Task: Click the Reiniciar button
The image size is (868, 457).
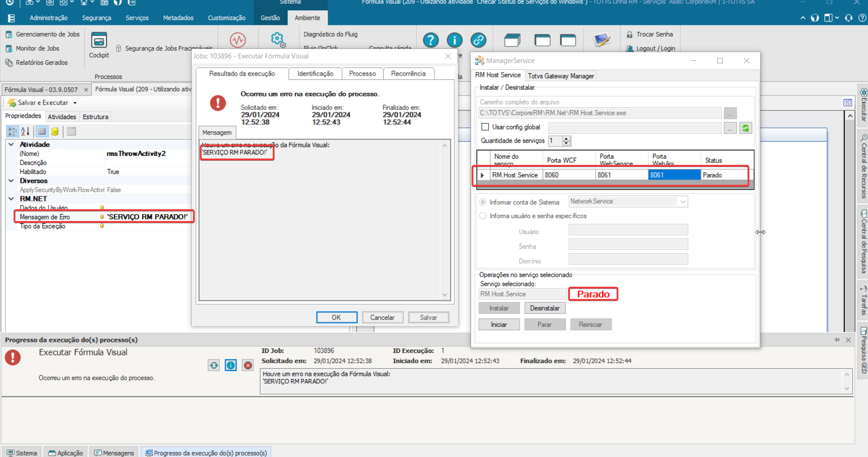Action: coord(590,325)
